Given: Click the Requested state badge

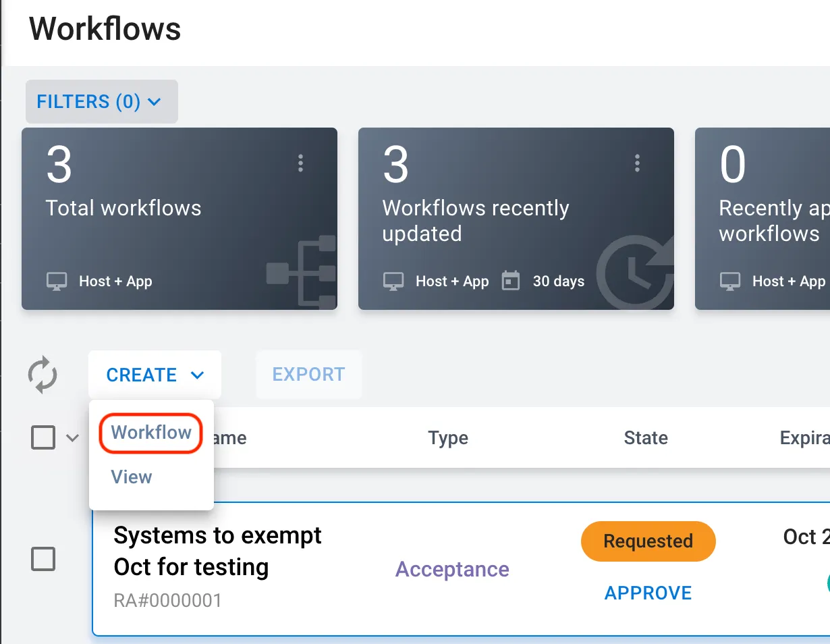Looking at the screenshot, I should pyautogui.click(x=648, y=541).
